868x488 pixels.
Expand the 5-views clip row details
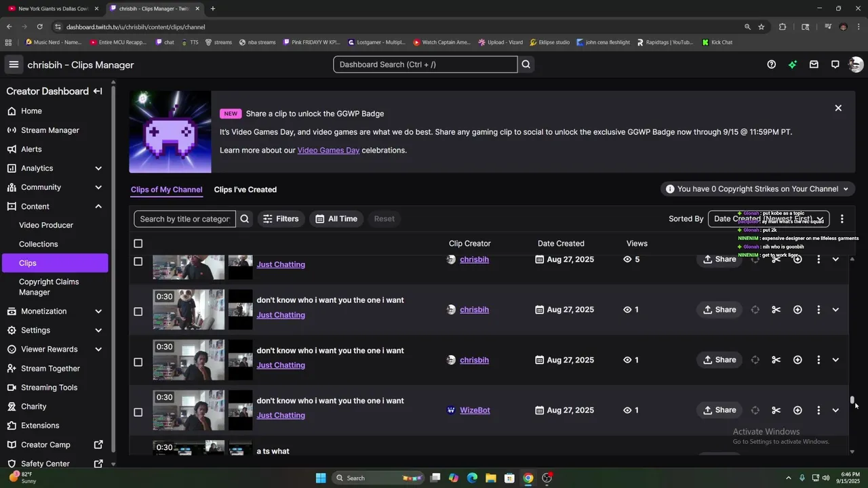coord(835,260)
